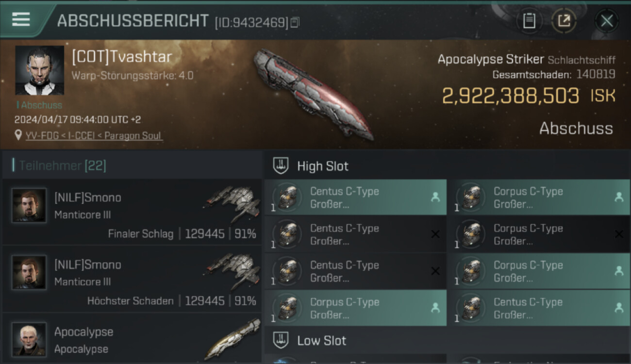
Task: Select the Low Slot section shield icon
Action: coord(281,340)
